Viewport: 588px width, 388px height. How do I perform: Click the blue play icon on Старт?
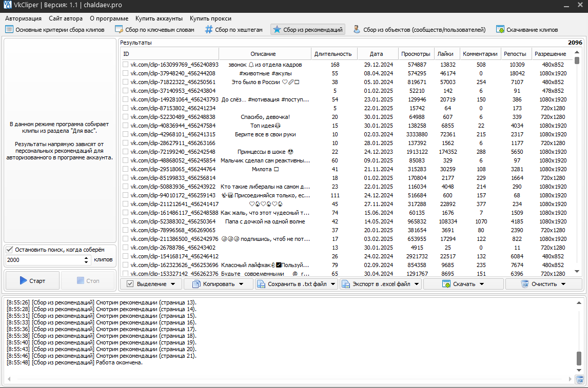23,280
